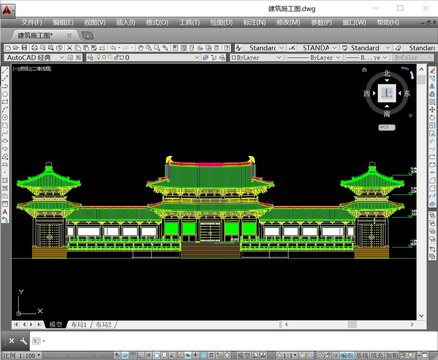Click the Plot print icon
Image resolution: width=438 pixels, height=360 pixels.
[x=34, y=48]
